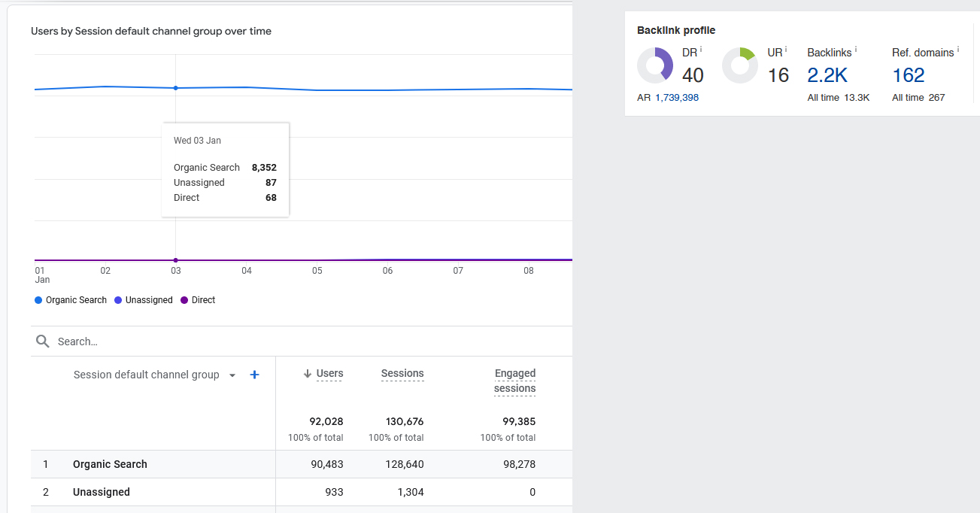
Task: Click the AR value 1,739,398
Action: [x=677, y=98]
